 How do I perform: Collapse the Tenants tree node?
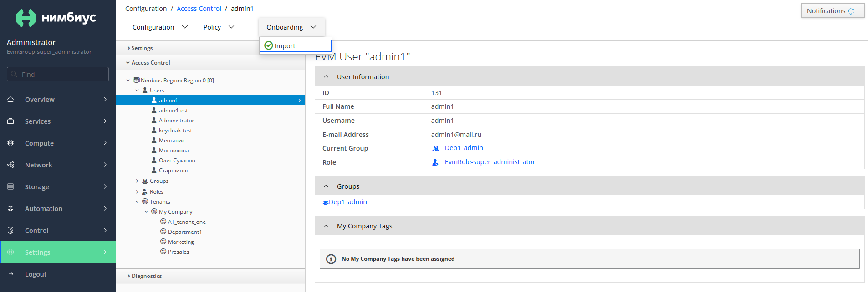pos(137,202)
